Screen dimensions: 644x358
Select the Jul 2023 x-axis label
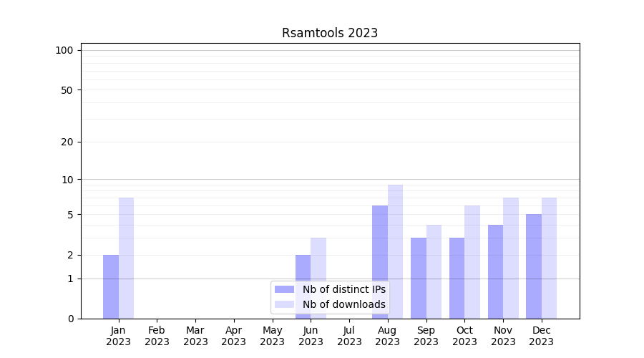point(349,336)
